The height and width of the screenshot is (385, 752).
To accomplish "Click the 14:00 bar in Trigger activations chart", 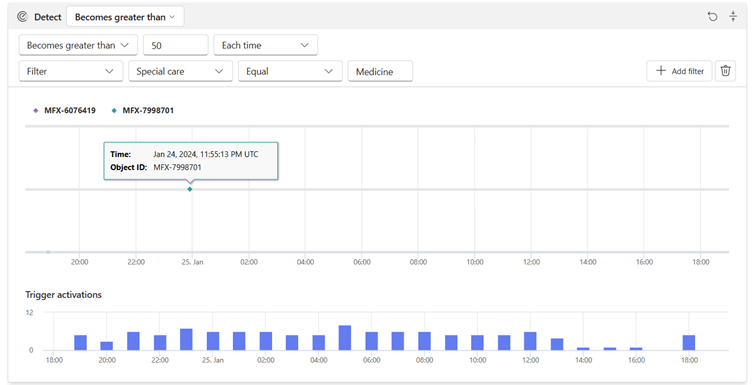I will point(583,349).
